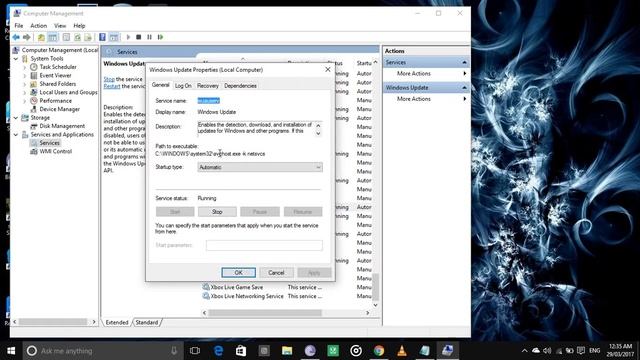Collapse the Storage node
The image size is (640, 360).
coord(16,118)
